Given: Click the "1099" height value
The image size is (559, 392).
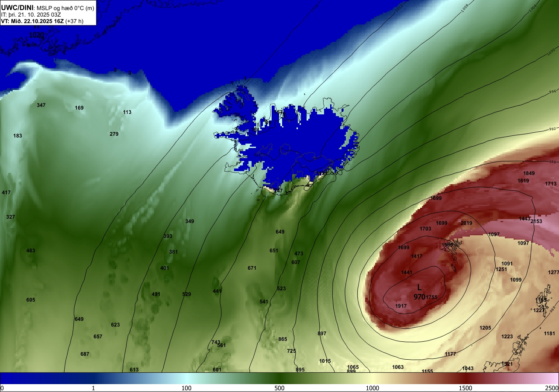Looking at the screenshot, I should point(516,280).
